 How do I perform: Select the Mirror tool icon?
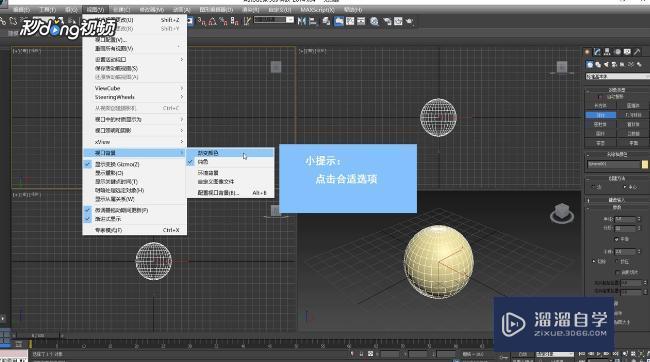(301, 21)
